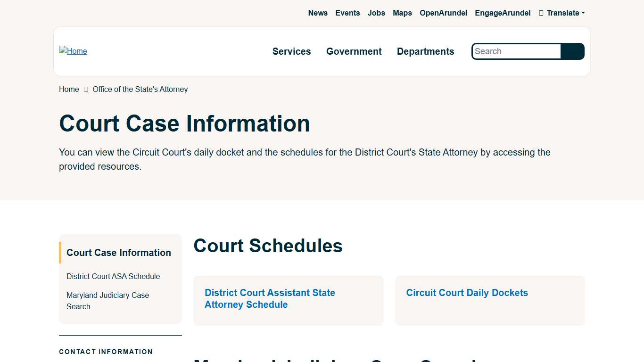
Task: Open OpenArundel from the top bar
Action: pos(443,13)
